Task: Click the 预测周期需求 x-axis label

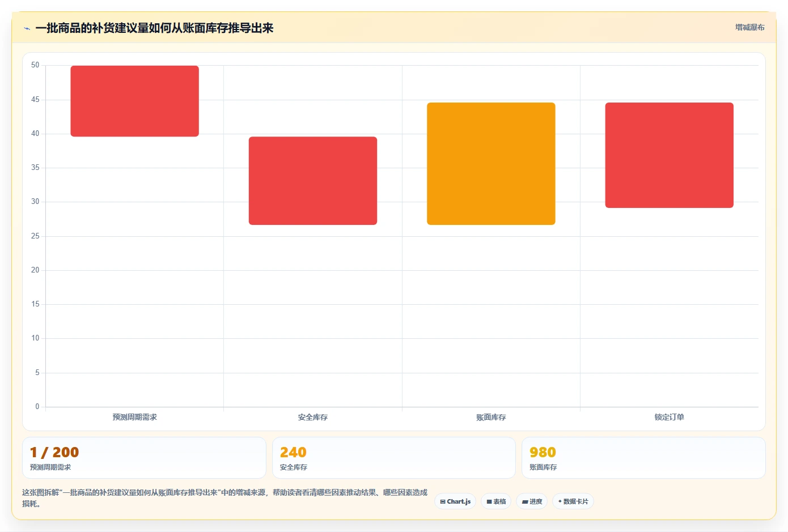Action: point(134,417)
